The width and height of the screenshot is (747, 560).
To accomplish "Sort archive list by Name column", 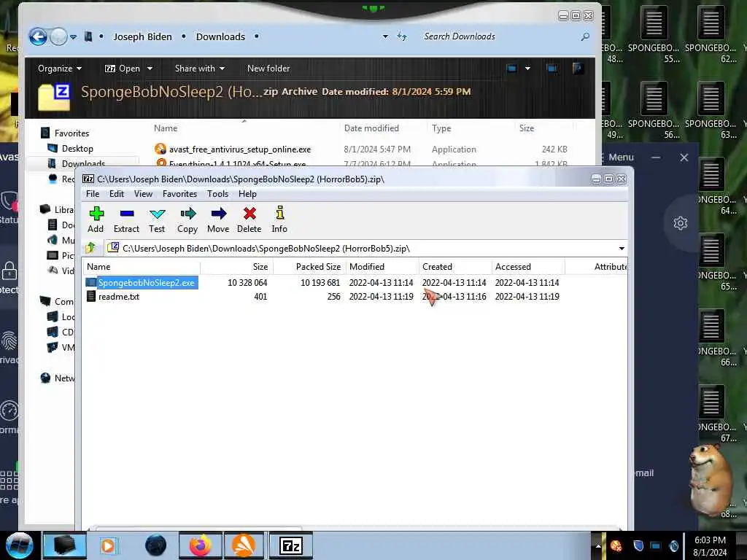I will [x=141, y=267].
